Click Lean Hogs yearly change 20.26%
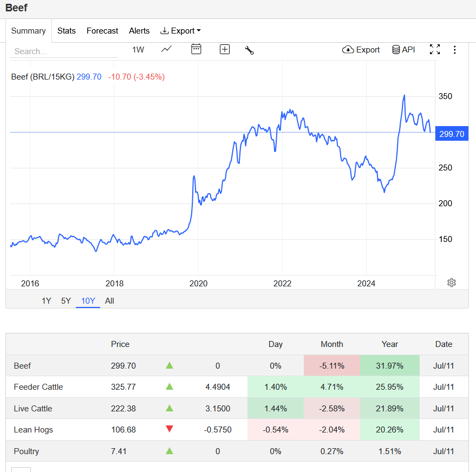 [390, 430]
